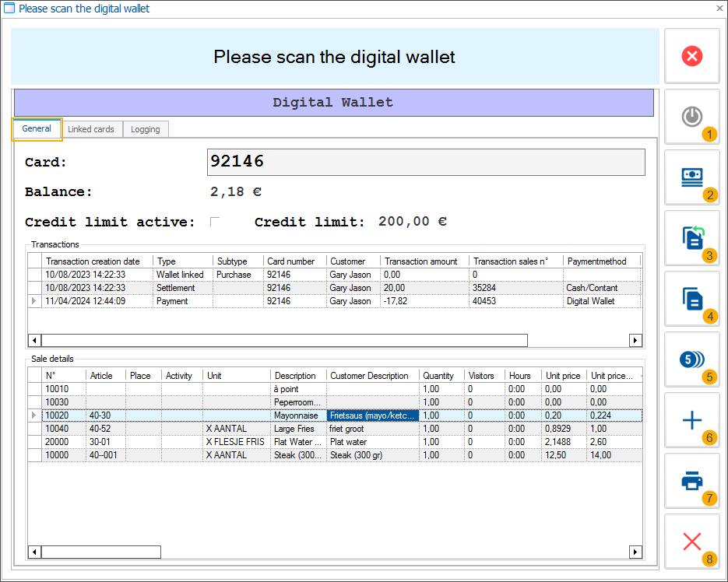Click the contactless scan icon numbered 5

point(691,359)
